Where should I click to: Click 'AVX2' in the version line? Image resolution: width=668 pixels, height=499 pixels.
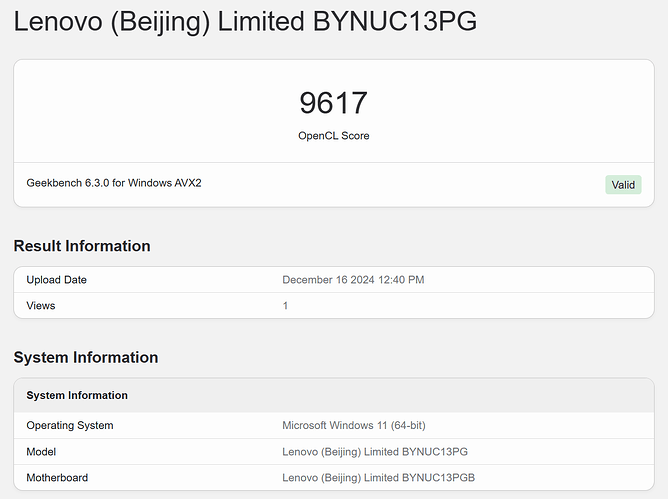coord(186,183)
